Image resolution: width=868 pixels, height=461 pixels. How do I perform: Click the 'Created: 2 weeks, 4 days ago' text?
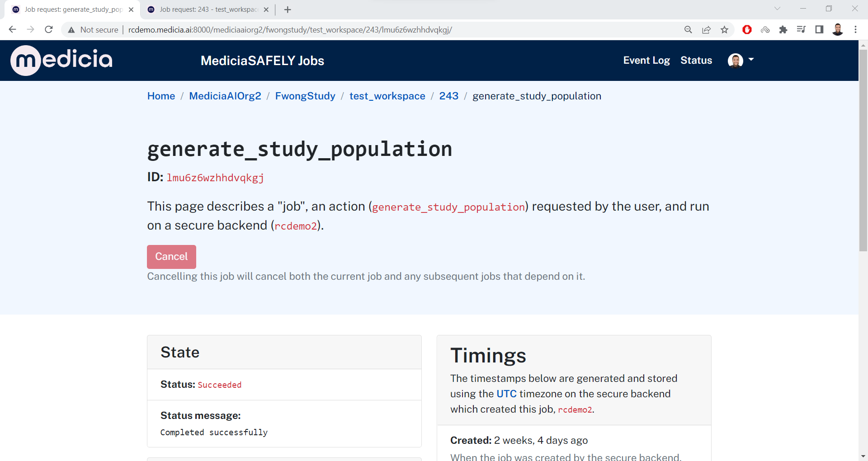point(519,440)
